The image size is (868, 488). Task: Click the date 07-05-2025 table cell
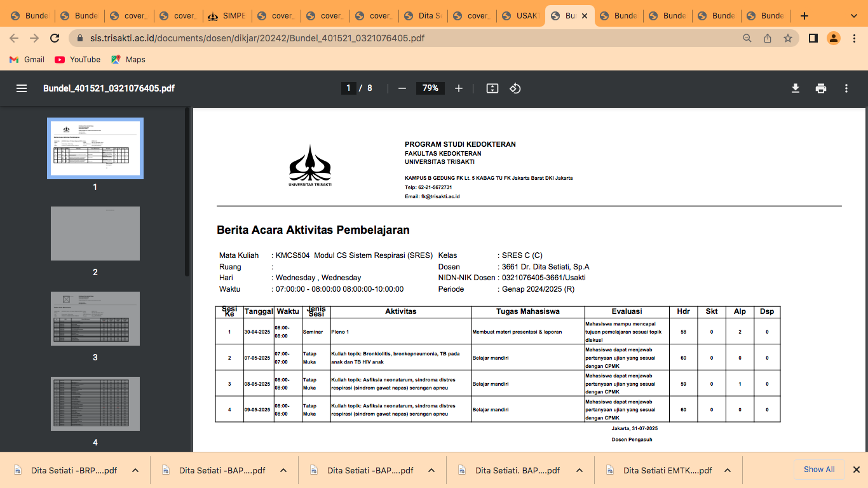(x=257, y=358)
